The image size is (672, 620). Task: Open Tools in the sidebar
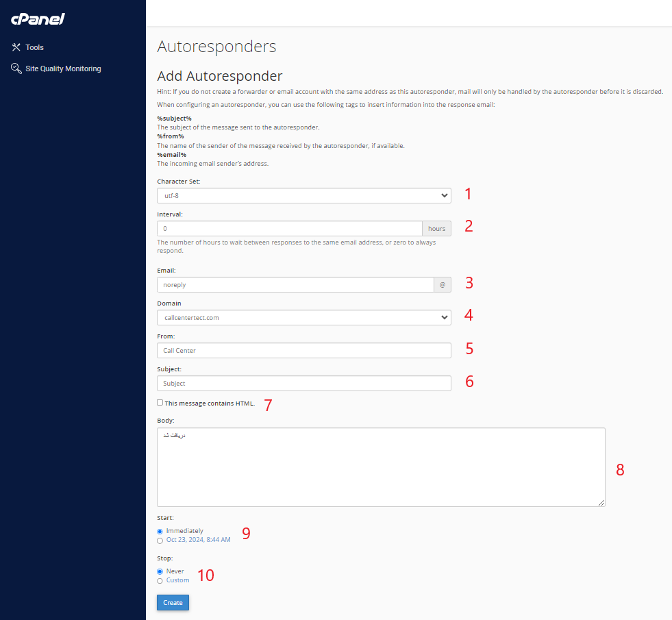click(x=34, y=47)
